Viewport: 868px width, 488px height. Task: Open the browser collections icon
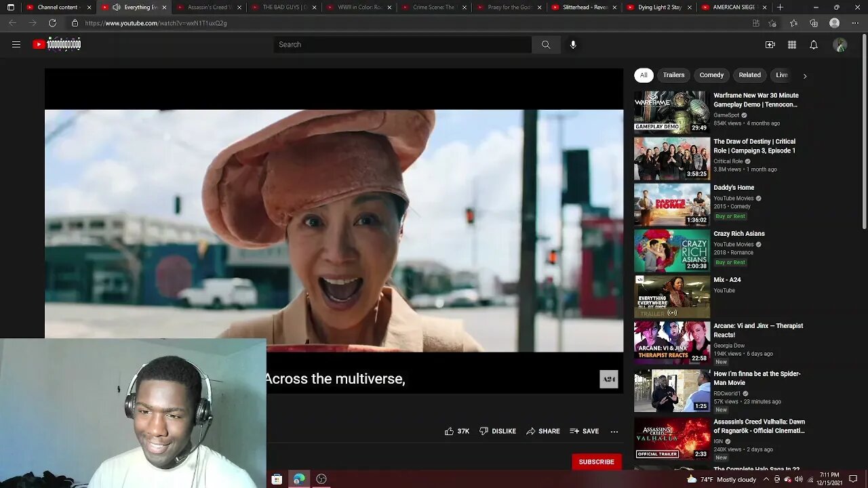pyautogui.click(x=814, y=23)
